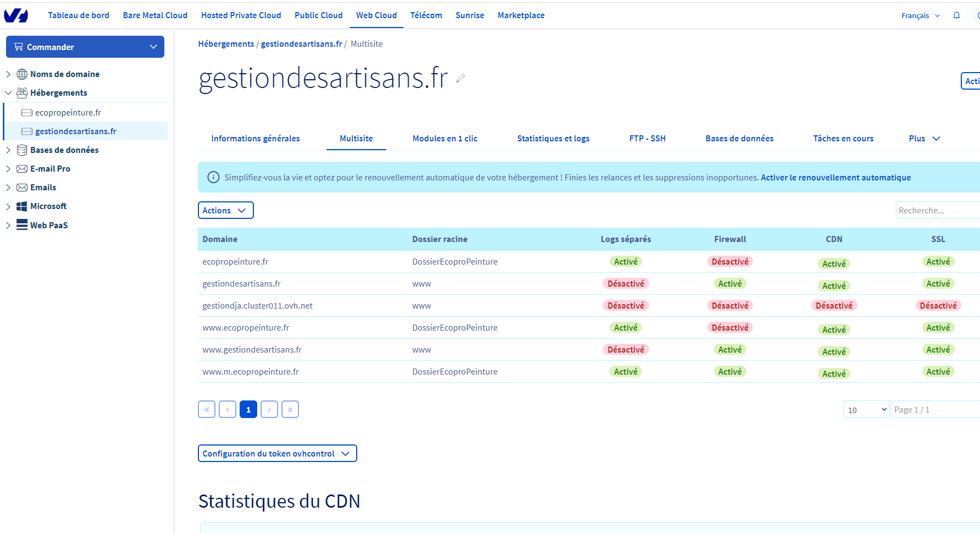The image size is (980, 533).
Task: Collapse the Hébergements section
Action: point(8,93)
